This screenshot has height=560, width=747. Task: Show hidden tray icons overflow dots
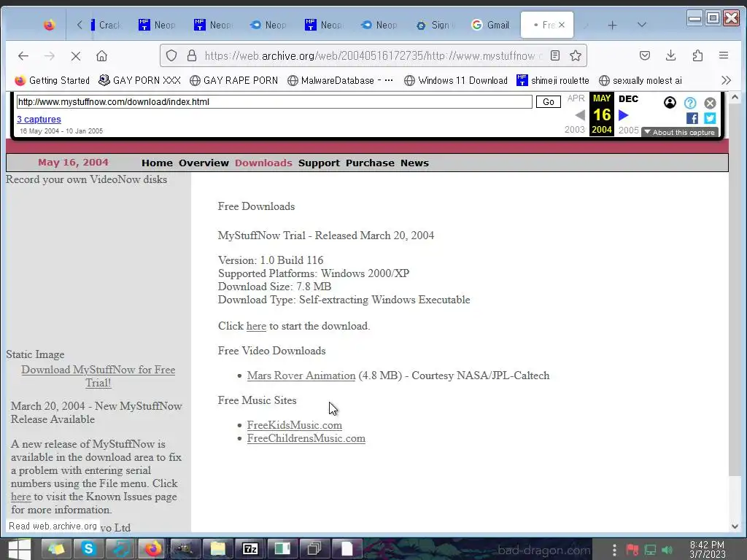point(614,550)
